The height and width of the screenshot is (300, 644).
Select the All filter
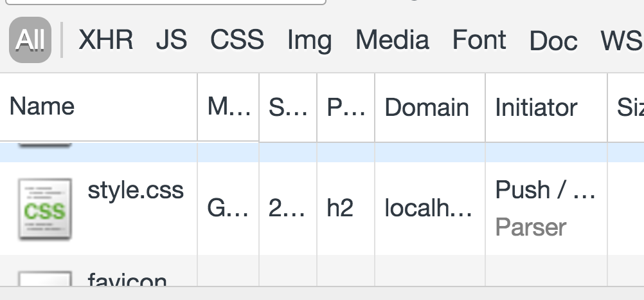click(30, 40)
